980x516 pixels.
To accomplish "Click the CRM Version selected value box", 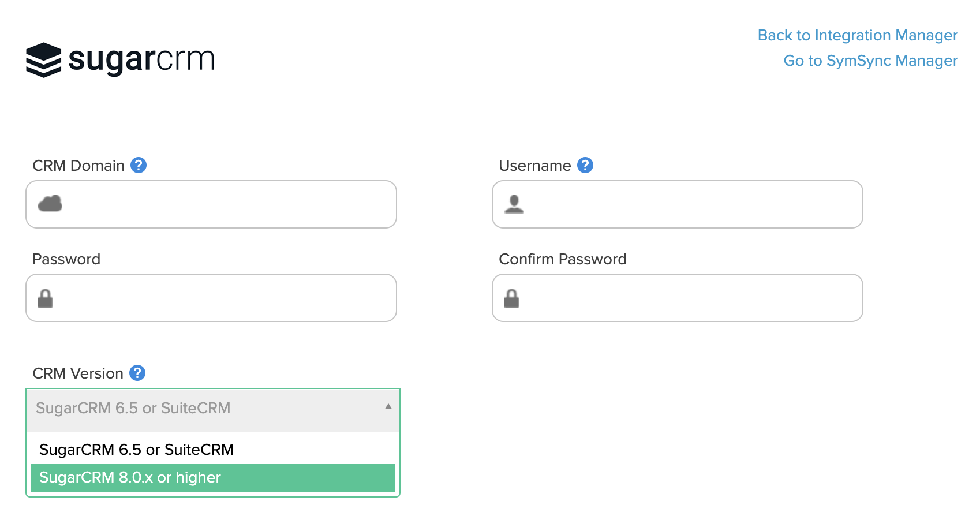I will point(213,410).
